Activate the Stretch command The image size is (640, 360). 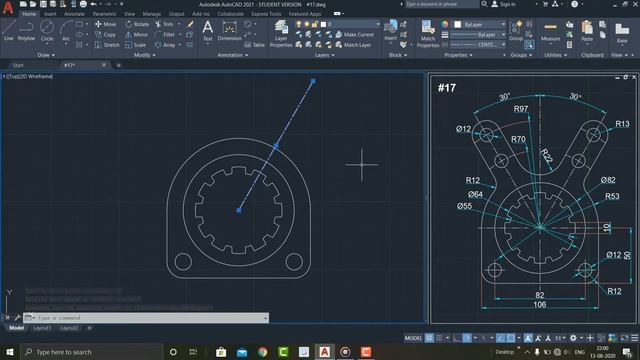(107, 45)
